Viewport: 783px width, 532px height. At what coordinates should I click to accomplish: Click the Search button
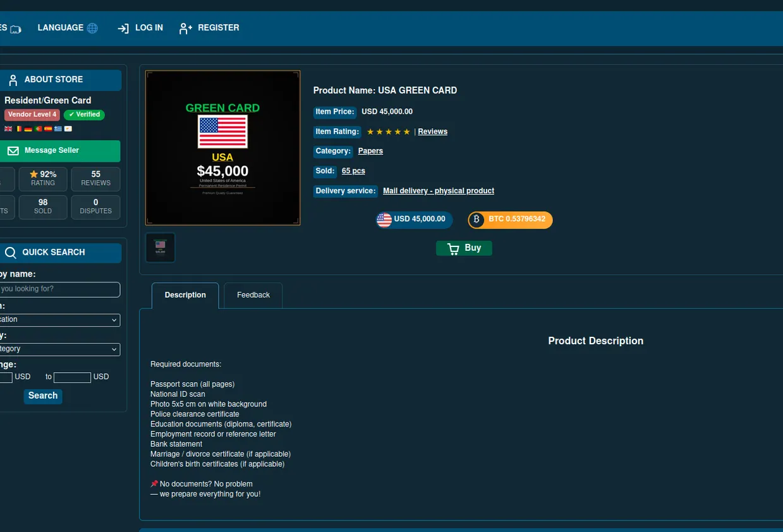pyautogui.click(x=43, y=396)
